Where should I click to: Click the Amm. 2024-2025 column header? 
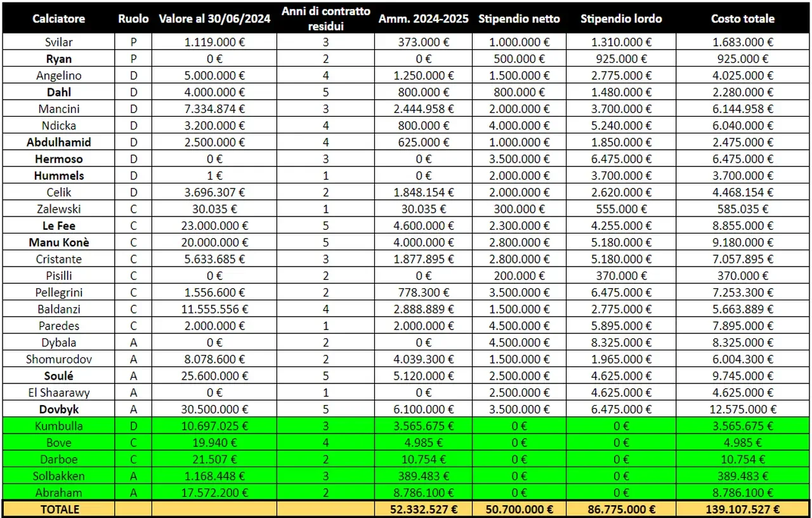pos(424,18)
